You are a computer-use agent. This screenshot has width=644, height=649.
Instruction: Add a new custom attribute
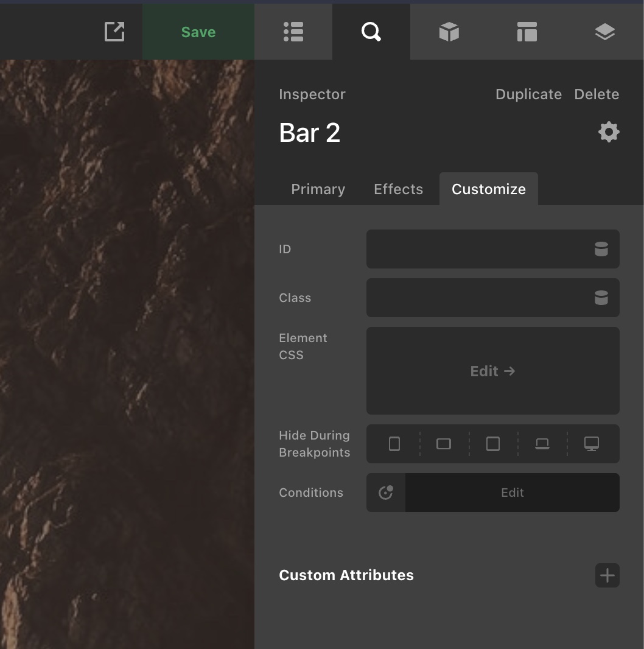(x=607, y=575)
